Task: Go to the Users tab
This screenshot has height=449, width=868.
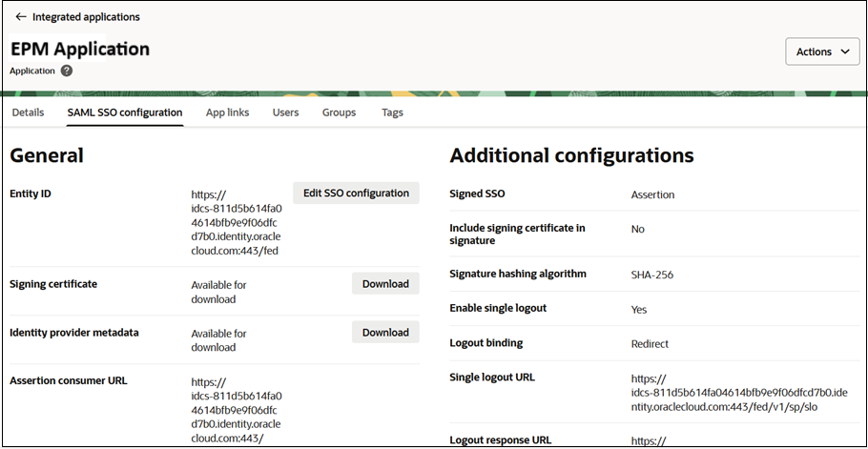Action: point(285,112)
